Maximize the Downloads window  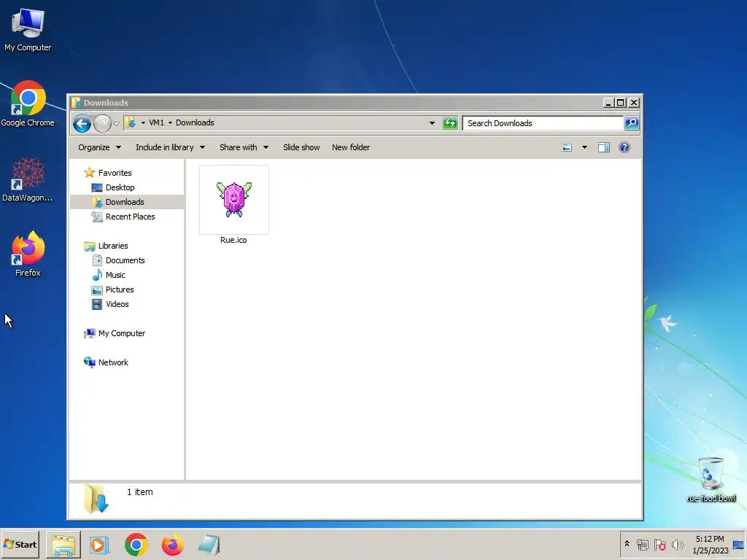coord(620,103)
